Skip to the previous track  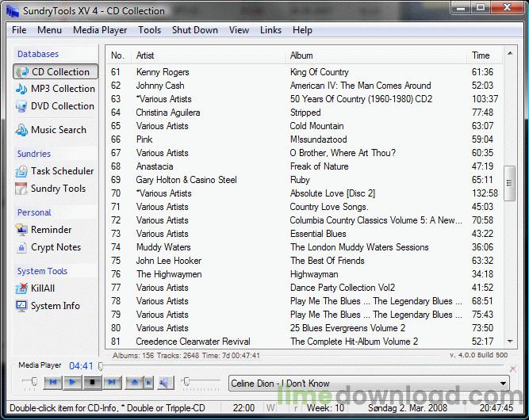(x=52, y=383)
